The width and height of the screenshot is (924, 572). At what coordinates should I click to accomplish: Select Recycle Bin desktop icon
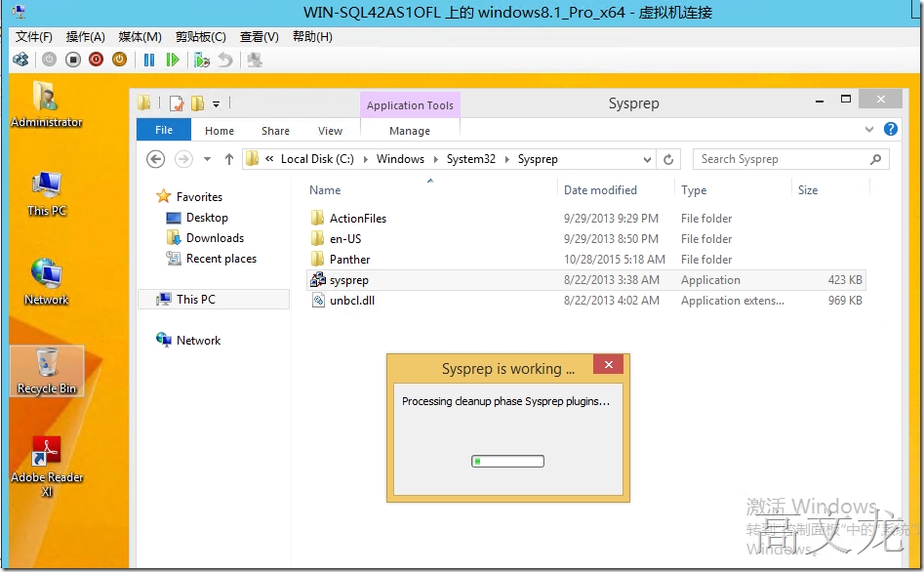coord(47,370)
